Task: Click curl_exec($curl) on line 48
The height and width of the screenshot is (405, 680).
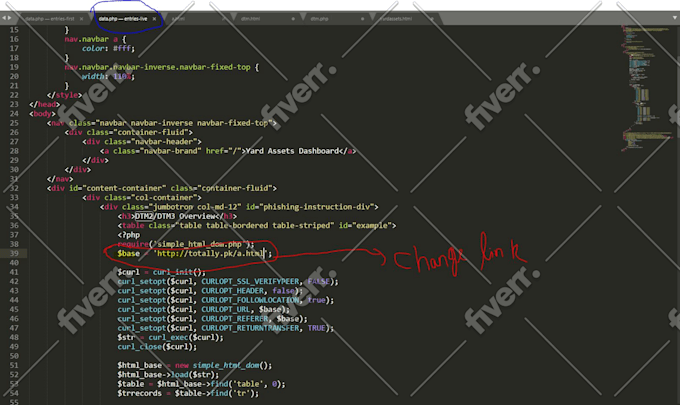Action: pyautogui.click(x=186, y=337)
